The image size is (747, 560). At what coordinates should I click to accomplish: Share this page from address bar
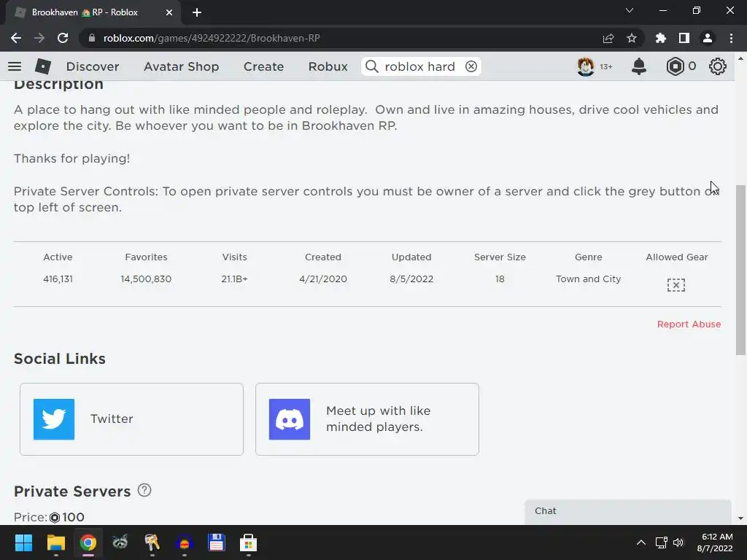(608, 38)
